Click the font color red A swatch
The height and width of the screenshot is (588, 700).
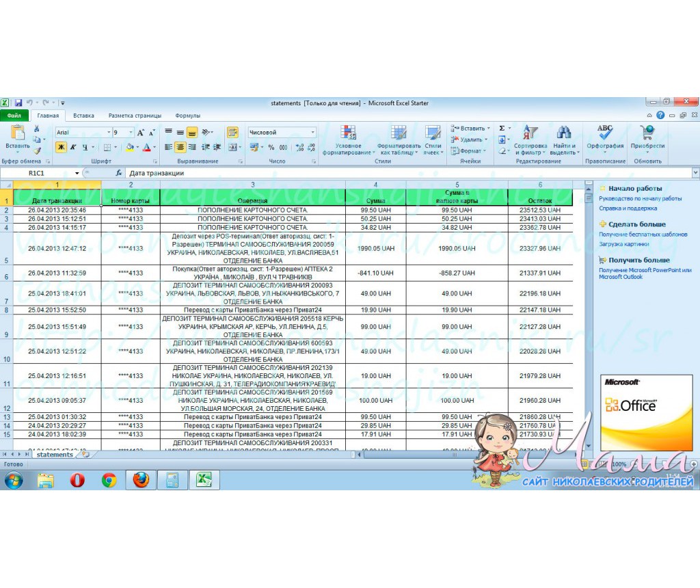tap(146, 147)
